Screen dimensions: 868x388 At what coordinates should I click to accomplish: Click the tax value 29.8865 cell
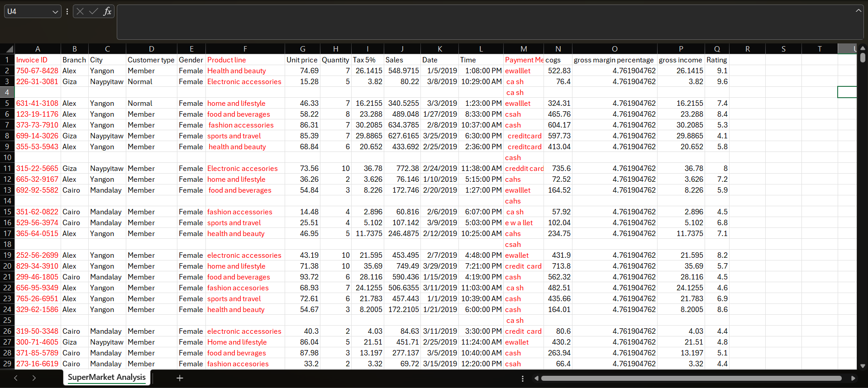(x=367, y=136)
